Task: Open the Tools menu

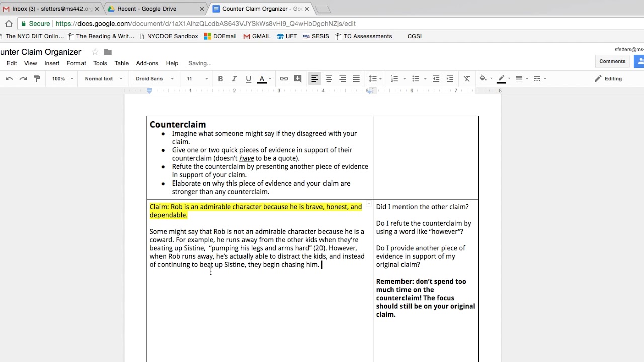Action: (x=100, y=63)
